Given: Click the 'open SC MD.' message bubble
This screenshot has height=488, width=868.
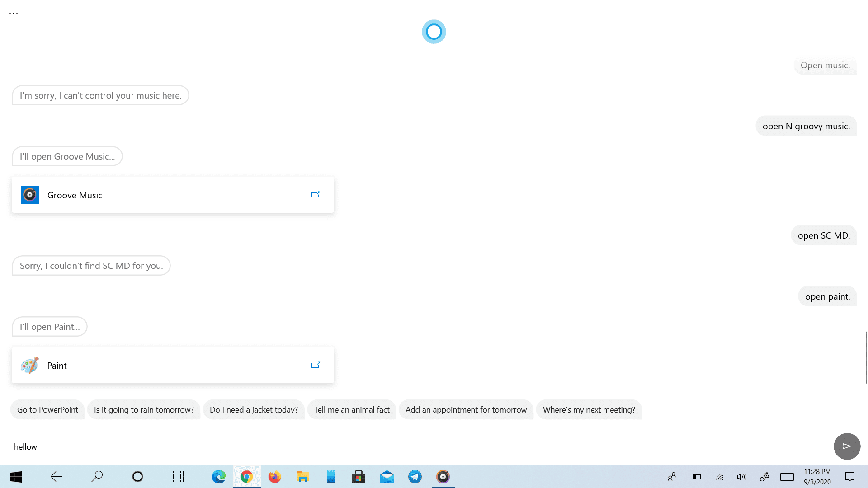Looking at the screenshot, I should pyautogui.click(x=824, y=235).
